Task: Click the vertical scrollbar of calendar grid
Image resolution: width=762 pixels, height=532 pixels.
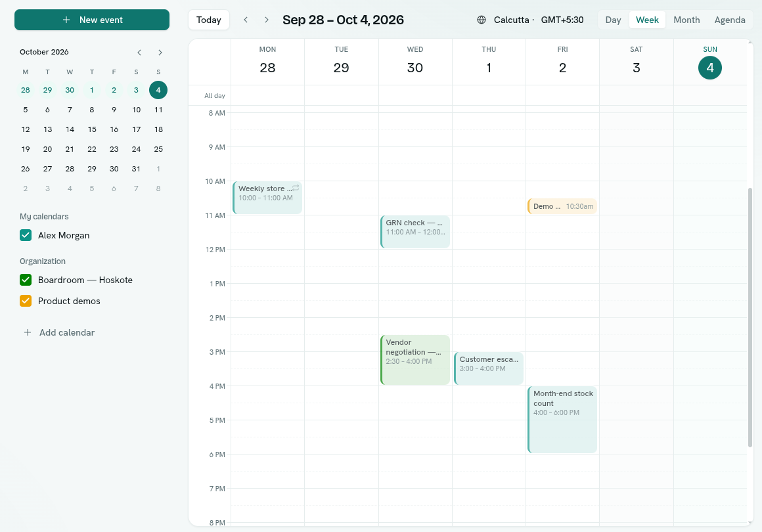Action: (750, 317)
